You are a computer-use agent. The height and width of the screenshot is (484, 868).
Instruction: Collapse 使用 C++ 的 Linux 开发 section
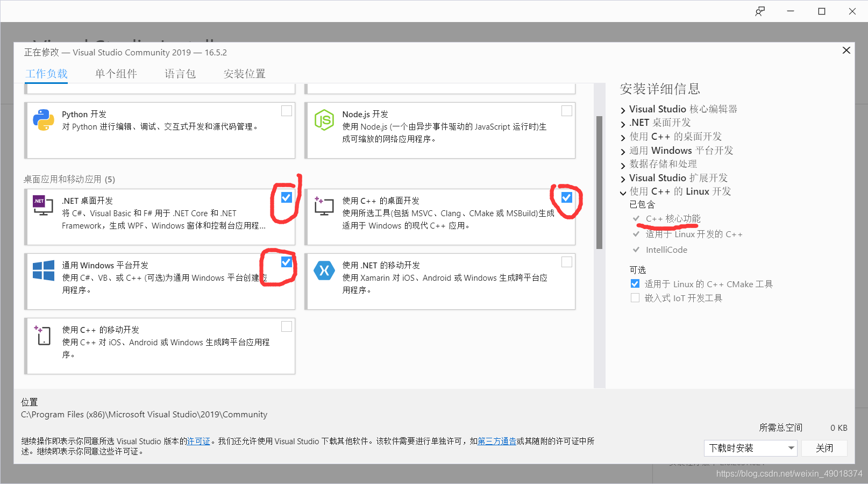[x=623, y=193]
